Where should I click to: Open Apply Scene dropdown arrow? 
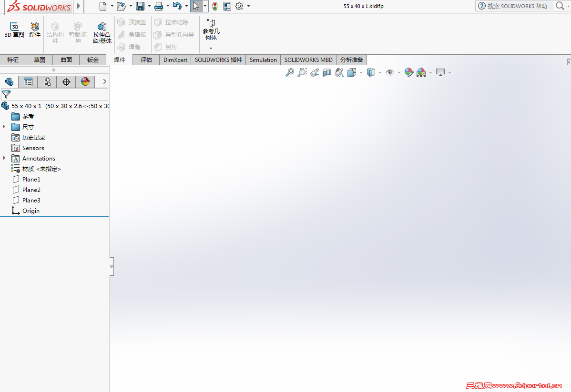tap(430, 73)
